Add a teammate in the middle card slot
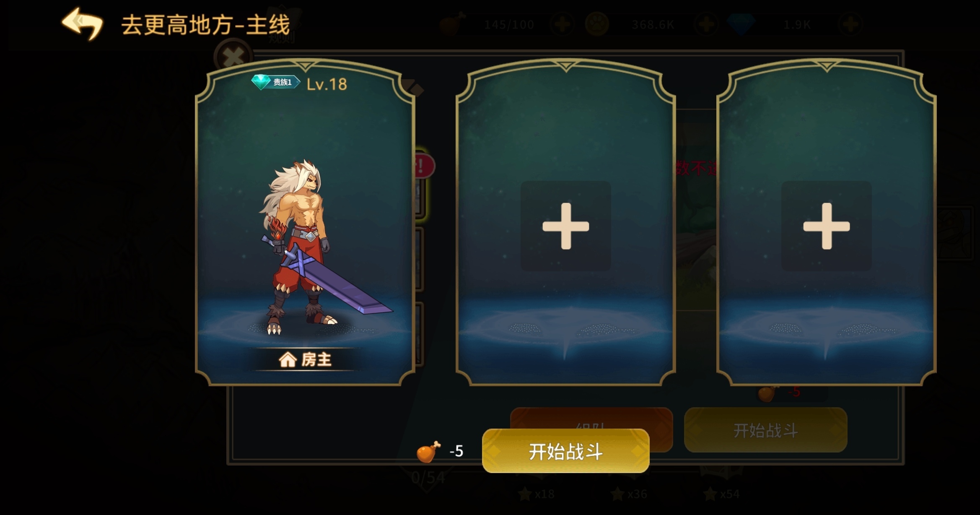The image size is (980, 515). pyautogui.click(x=565, y=226)
